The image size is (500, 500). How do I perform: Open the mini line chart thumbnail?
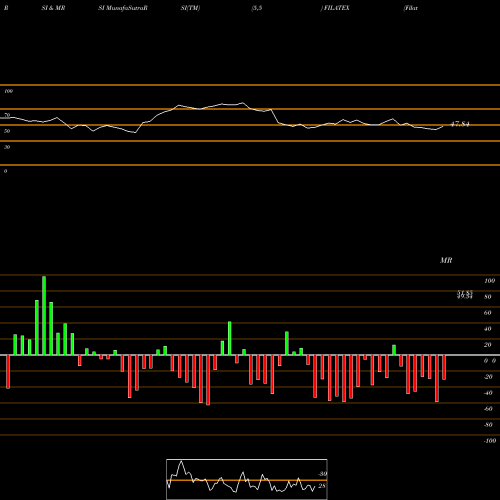point(247,479)
